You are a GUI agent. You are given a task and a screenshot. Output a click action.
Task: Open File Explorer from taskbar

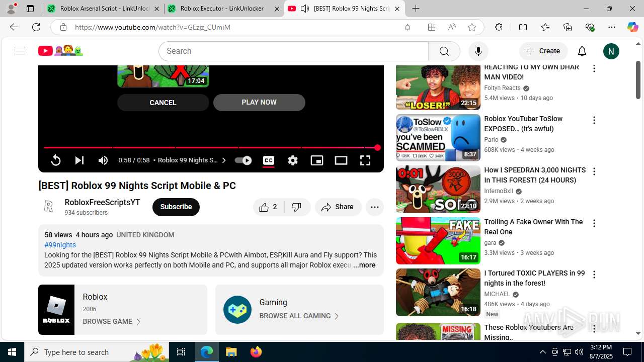pos(231,352)
